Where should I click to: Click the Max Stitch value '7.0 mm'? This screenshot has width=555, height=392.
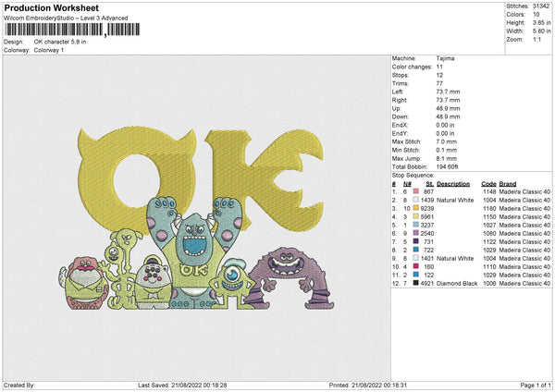447,141
